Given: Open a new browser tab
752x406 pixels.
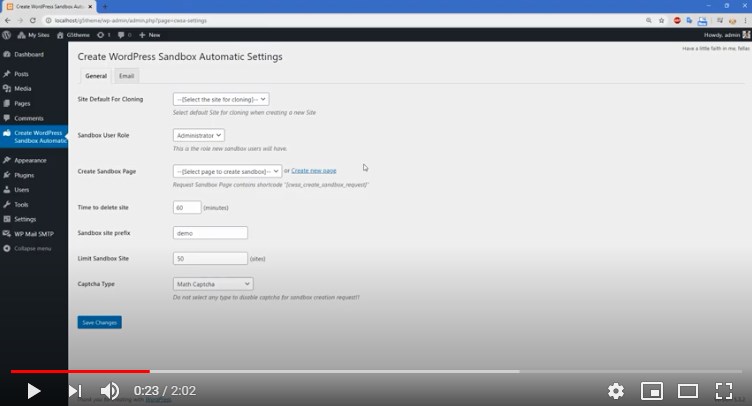Looking at the screenshot, I should [x=105, y=7].
